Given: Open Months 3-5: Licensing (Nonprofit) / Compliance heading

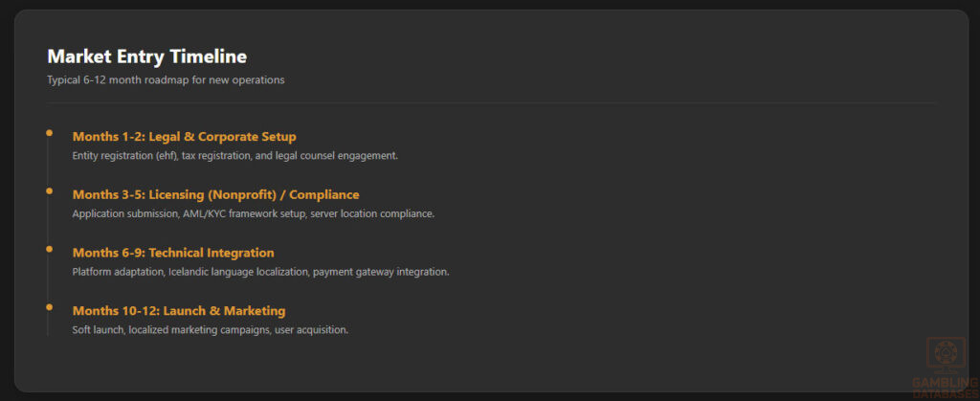Looking at the screenshot, I should tap(215, 195).
